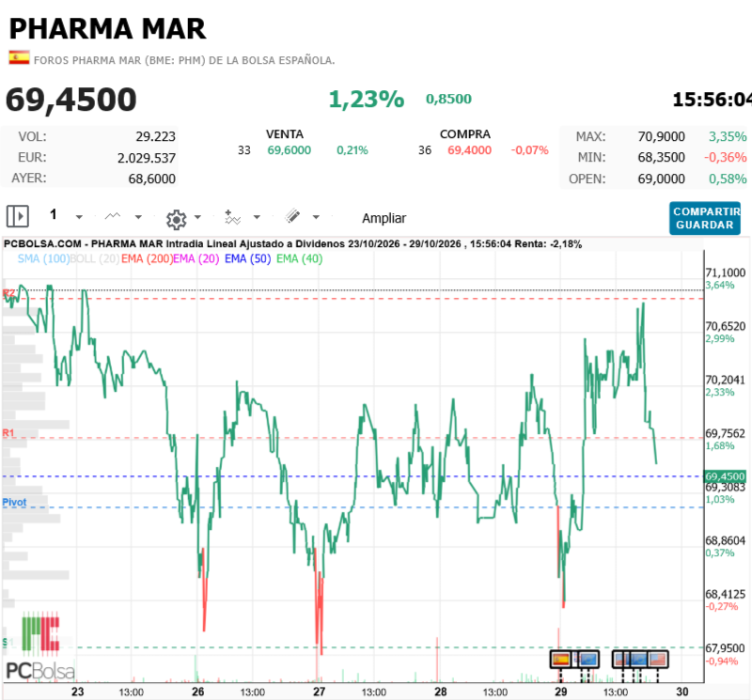
Task: Click the Spanish flag icon beside forum title
Action: pyautogui.click(x=19, y=57)
